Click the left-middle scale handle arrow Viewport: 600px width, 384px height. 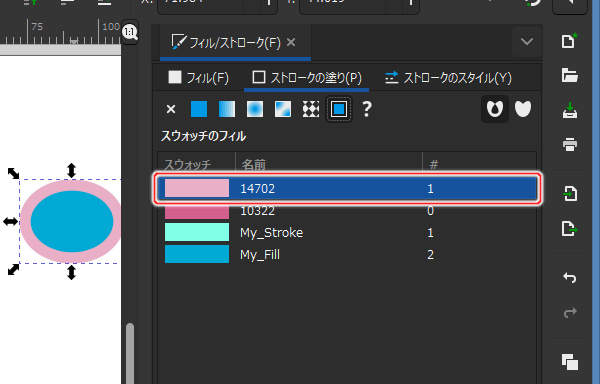(10, 221)
